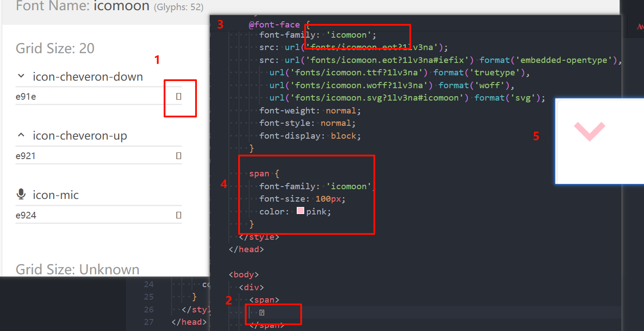Viewport: 644px width, 331px height.
Task: Place cursor on the @font-face line
Action: pos(279,24)
